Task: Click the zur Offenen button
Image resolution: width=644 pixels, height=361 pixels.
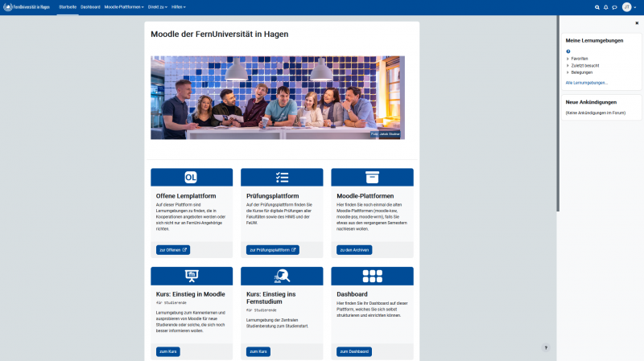Action: (173, 250)
